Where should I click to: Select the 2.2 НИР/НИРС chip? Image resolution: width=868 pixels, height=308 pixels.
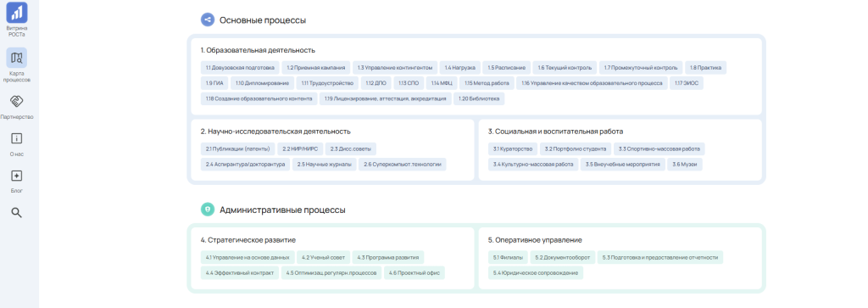(299, 149)
